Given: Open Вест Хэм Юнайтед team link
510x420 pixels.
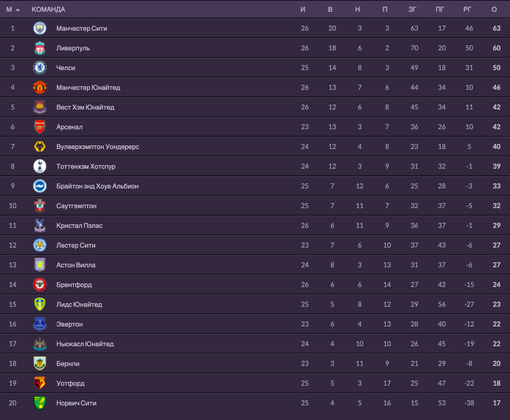Looking at the screenshot, I should 85,107.
